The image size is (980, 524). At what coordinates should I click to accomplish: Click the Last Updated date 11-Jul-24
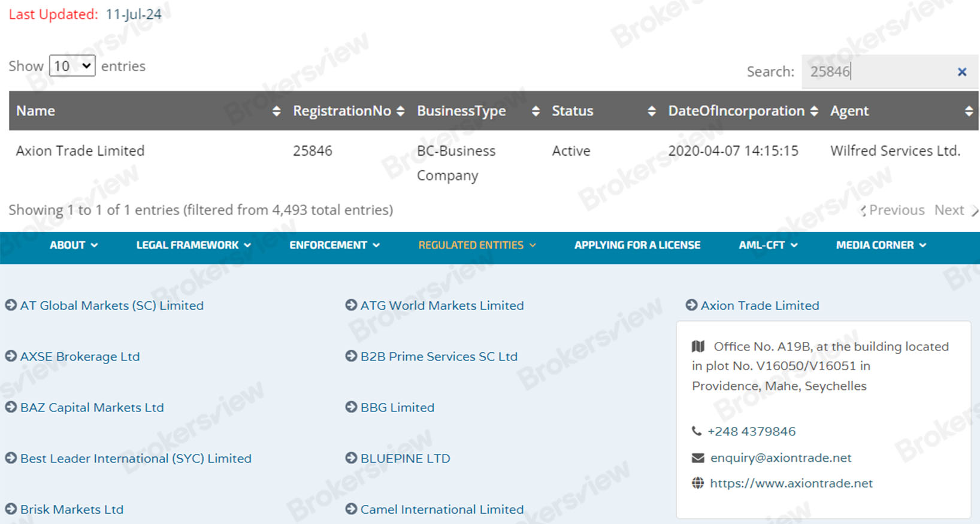click(x=134, y=14)
